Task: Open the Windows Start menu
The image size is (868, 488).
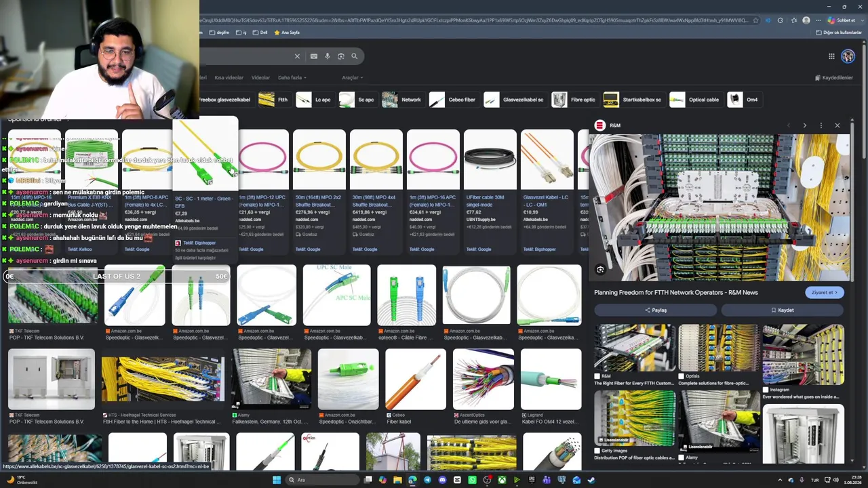Action: [x=277, y=480]
